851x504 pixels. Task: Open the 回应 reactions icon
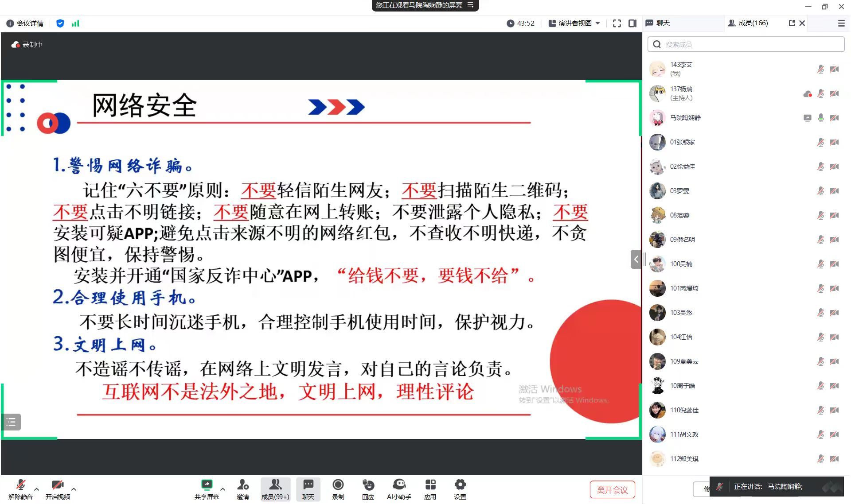(x=368, y=485)
